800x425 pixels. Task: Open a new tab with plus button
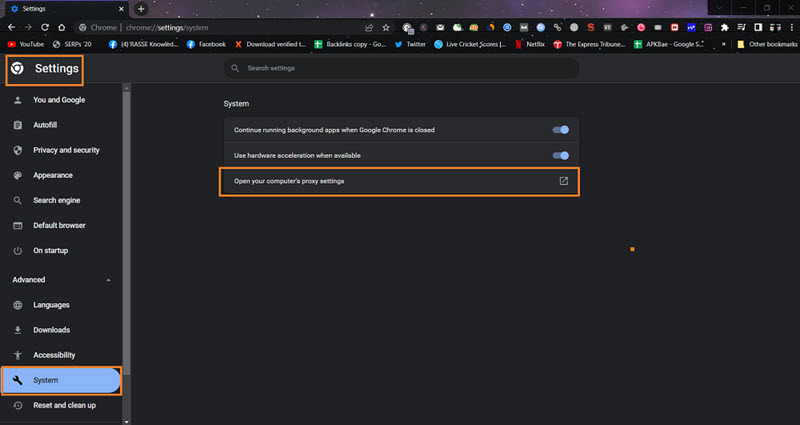tap(141, 9)
